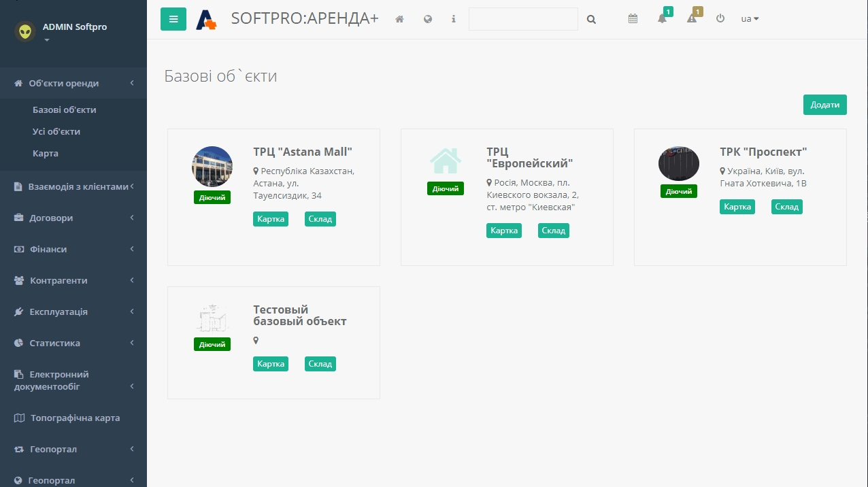The height and width of the screenshot is (487, 868).
Task: Check notifications via the bell icon
Action: pyautogui.click(x=661, y=19)
